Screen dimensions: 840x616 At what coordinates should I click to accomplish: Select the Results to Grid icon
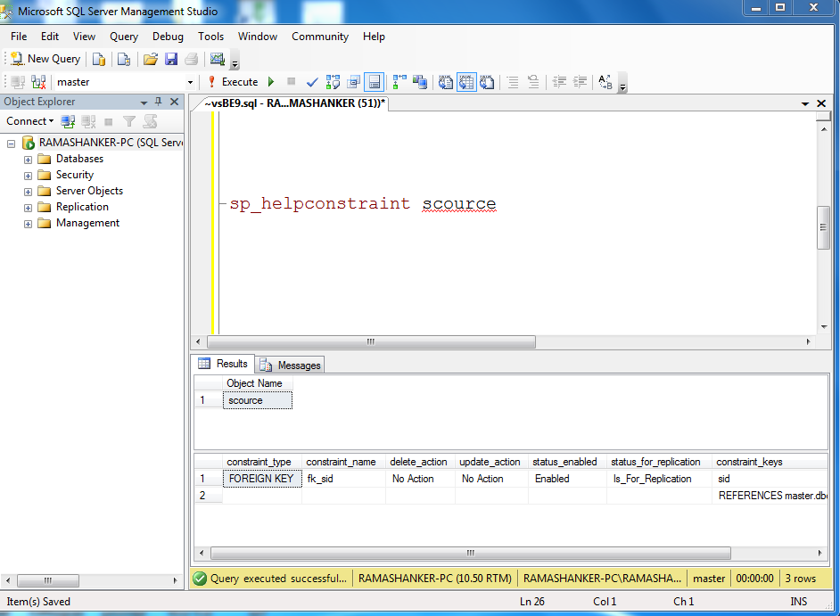pyautogui.click(x=467, y=81)
